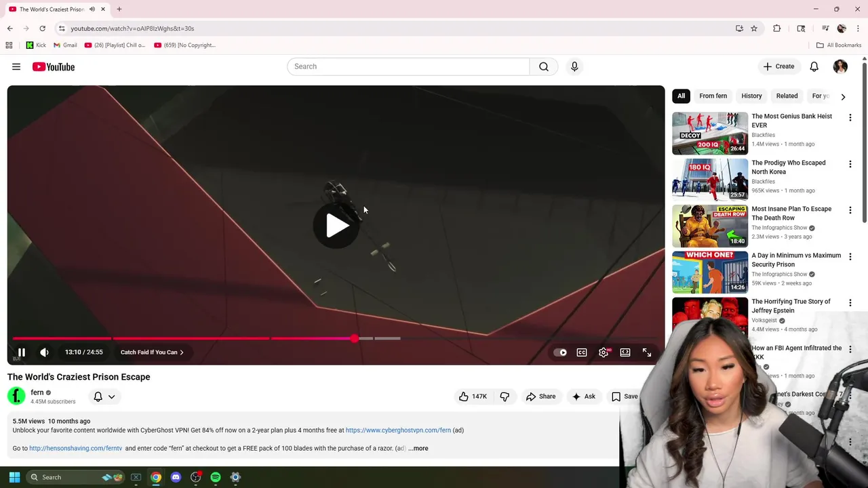Screen dimensions: 868x488
Task: Mute the tab via speaker icon
Action: (92, 9)
